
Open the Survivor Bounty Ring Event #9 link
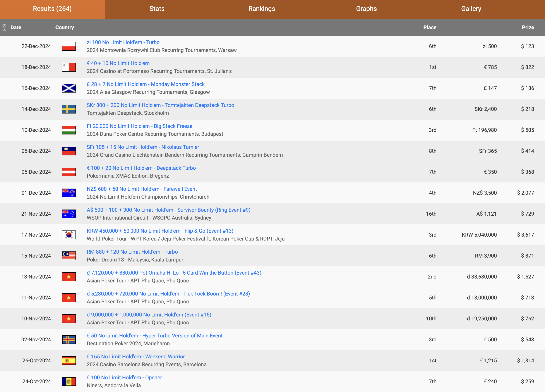click(168, 210)
